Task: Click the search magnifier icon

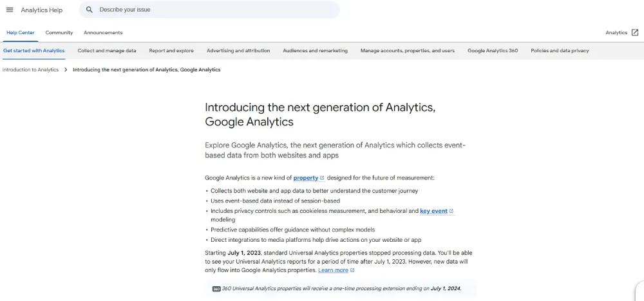Action: 89,10
